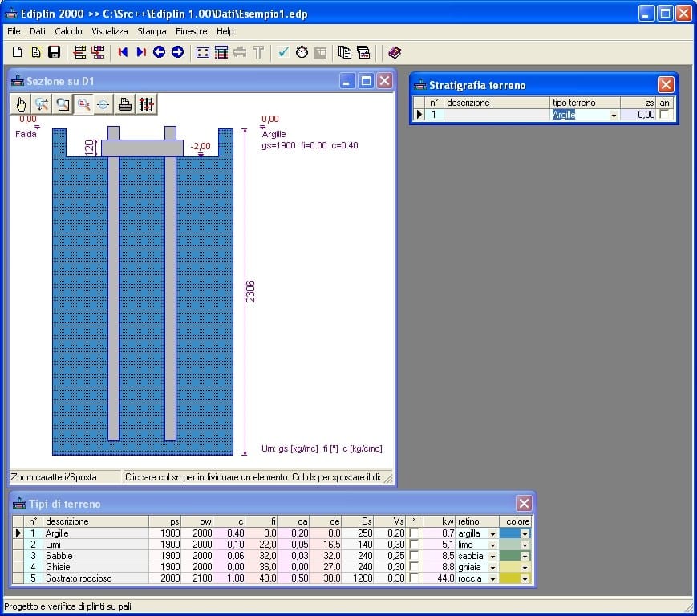Expand the retino dropdown for Limi row
Viewport: 697px width, 616px height.
pos(492,545)
